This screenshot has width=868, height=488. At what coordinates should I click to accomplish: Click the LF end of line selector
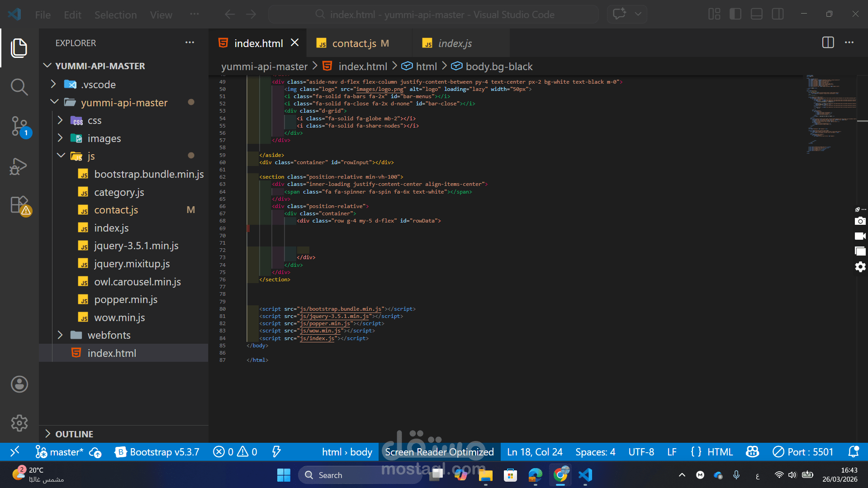point(672,452)
